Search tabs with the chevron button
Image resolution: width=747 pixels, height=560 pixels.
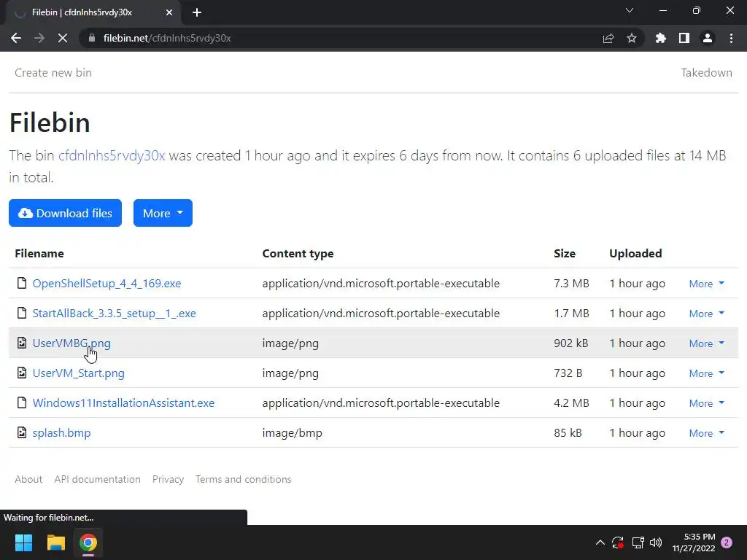click(630, 10)
